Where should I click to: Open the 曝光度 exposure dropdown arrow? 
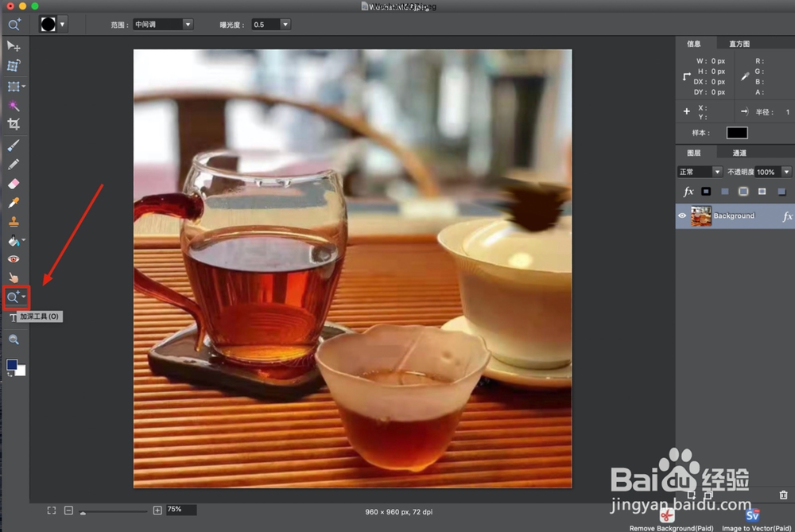[x=285, y=25]
